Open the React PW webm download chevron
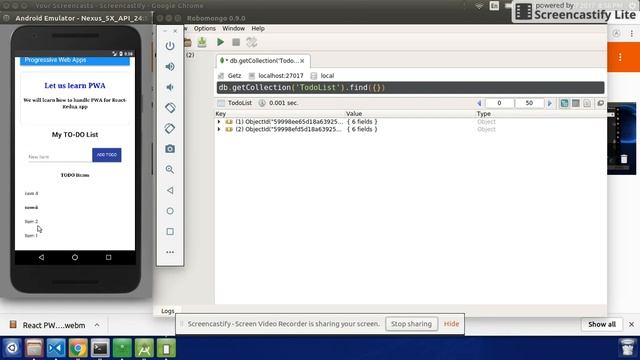This screenshot has width=640, height=360. [97, 325]
